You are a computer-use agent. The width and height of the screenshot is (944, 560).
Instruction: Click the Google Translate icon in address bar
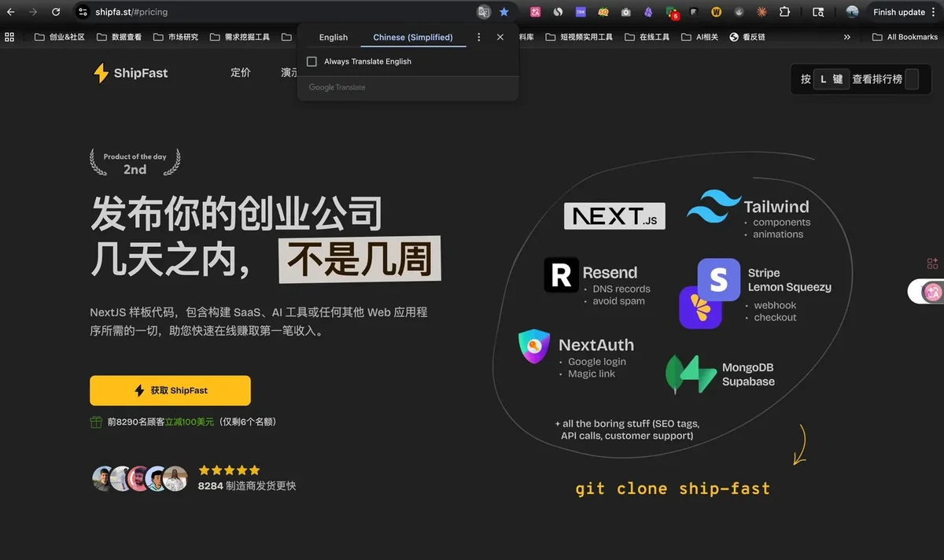tap(484, 12)
